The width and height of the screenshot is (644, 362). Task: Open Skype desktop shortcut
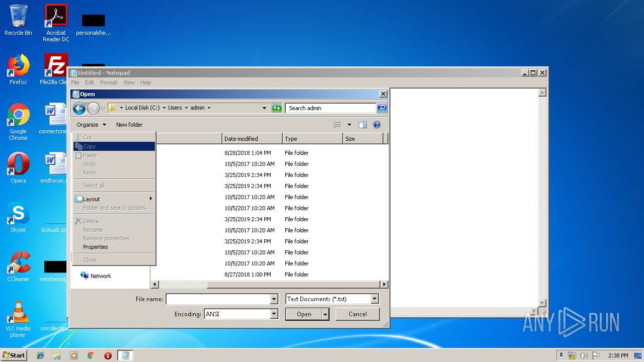pyautogui.click(x=18, y=217)
